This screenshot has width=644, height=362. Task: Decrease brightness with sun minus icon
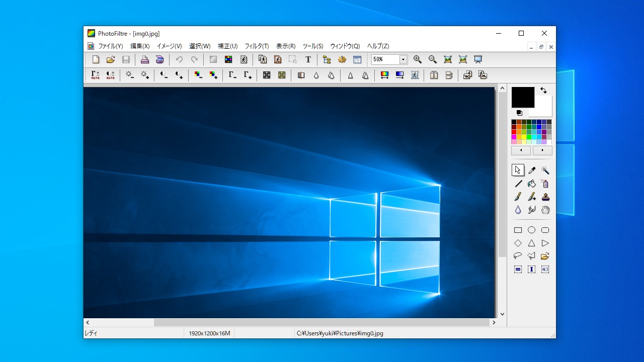pos(130,75)
